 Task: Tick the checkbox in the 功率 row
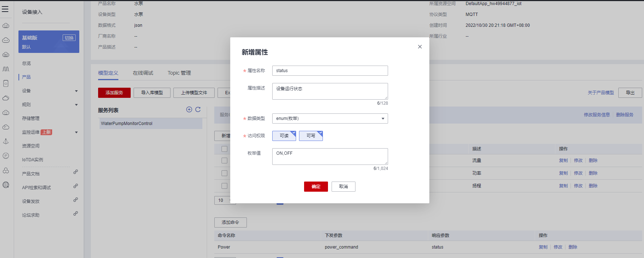(224, 173)
